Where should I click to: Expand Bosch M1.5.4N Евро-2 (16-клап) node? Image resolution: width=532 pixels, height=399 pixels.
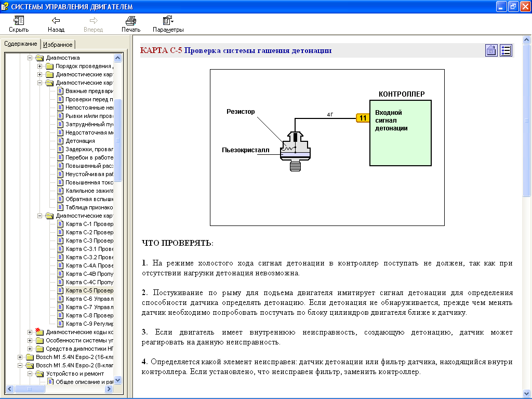(x=20, y=357)
